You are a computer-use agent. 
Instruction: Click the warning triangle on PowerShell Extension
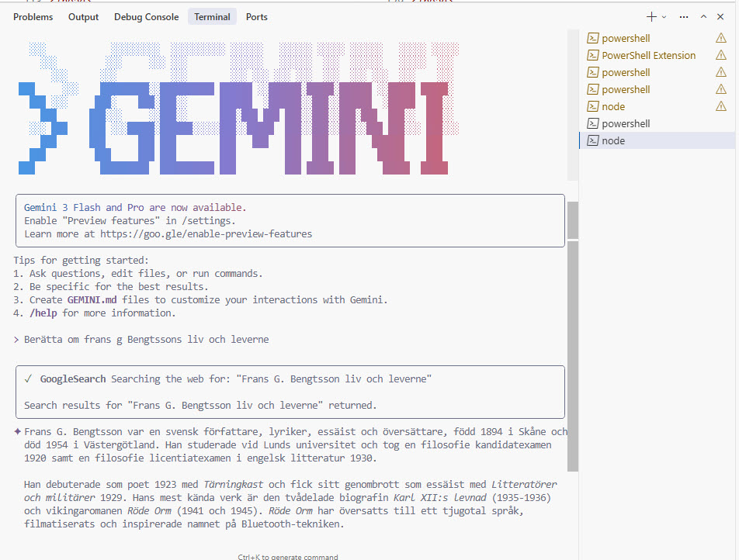pyautogui.click(x=720, y=55)
